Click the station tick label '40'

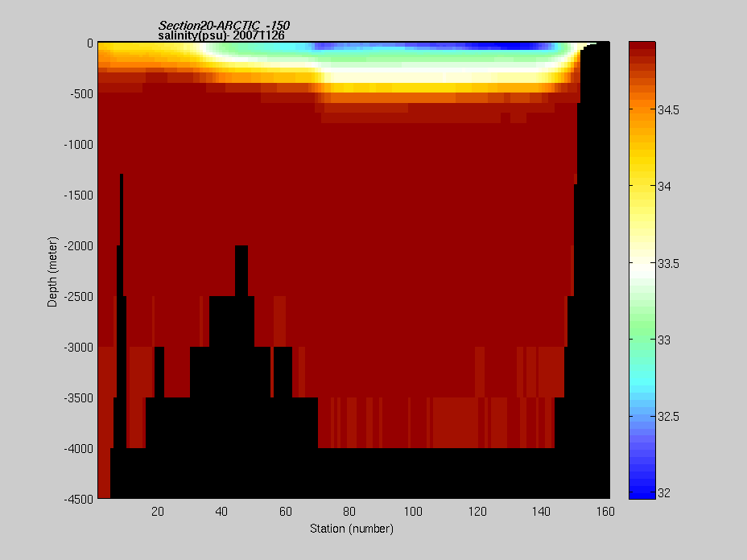point(221,512)
